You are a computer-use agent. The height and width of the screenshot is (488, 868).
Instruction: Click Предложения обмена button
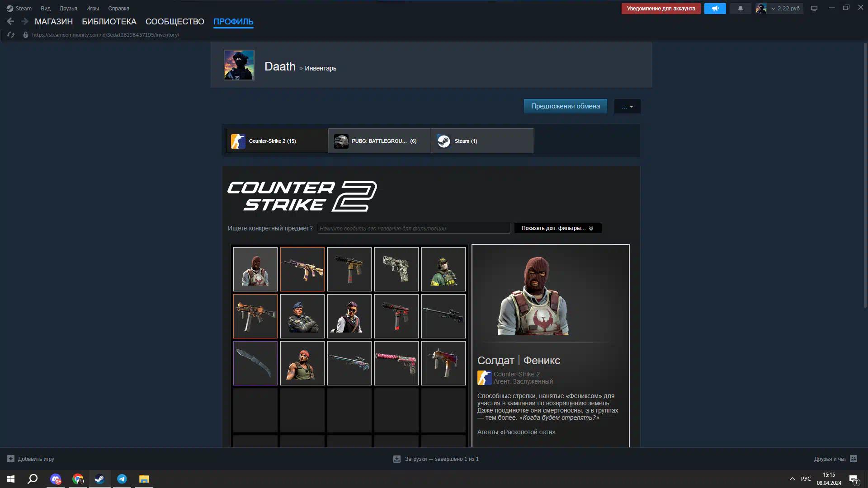pyautogui.click(x=566, y=106)
